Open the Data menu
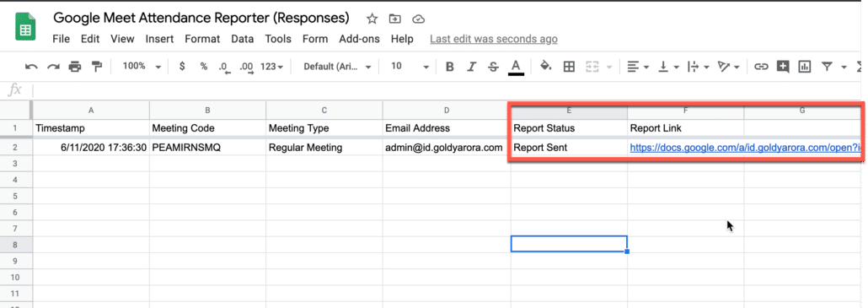 point(243,39)
